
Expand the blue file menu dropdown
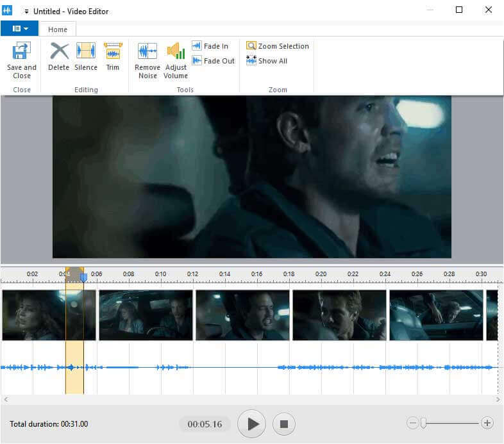(20, 29)
